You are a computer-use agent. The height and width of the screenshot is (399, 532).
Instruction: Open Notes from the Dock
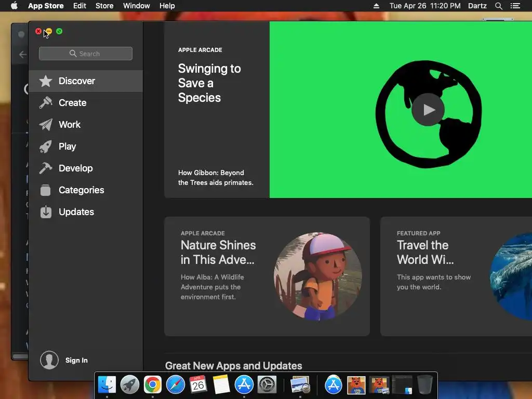point(221,385)
